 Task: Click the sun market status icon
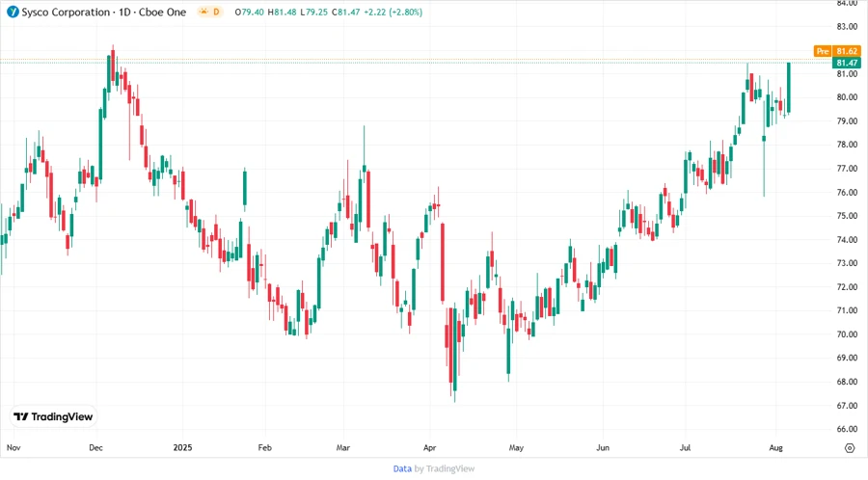tap(204, 12)
